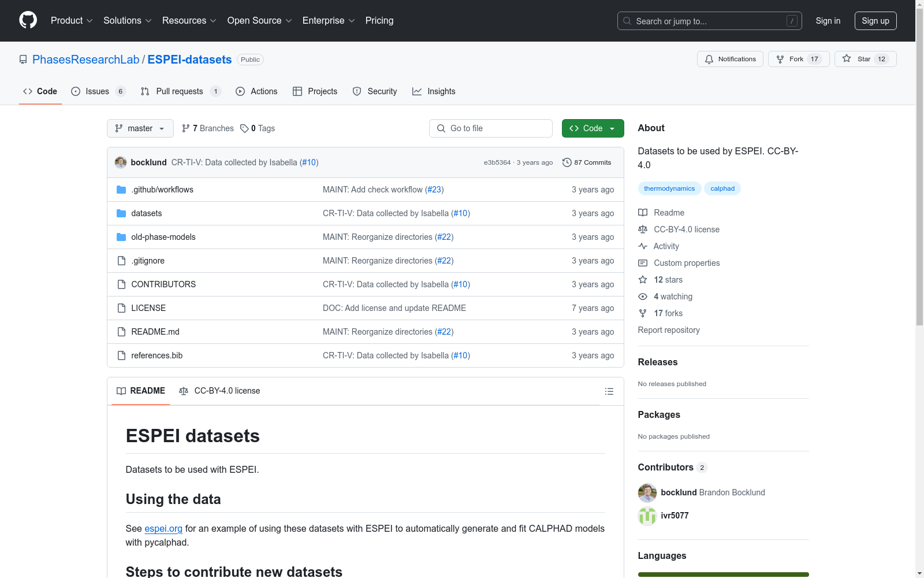Switch to CC-BY-4.0 license tab in README panel
Image resolution: width=924 pixels, height=578 pixels.
219,391
